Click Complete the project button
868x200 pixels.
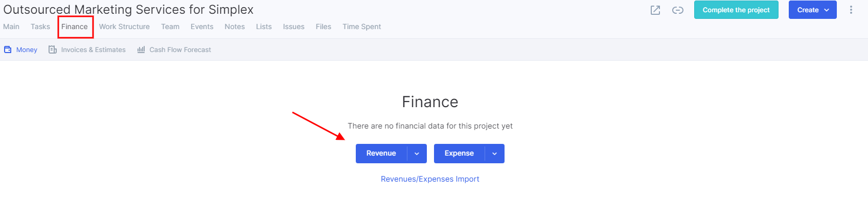[736, 10]
